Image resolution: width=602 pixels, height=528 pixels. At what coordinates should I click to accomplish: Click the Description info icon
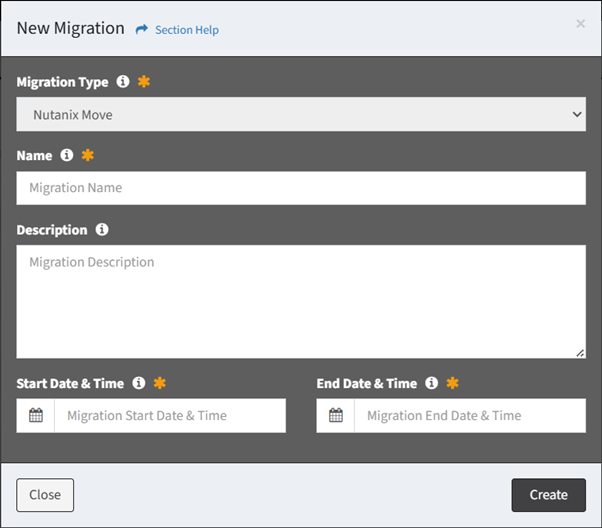pos(102,230)
